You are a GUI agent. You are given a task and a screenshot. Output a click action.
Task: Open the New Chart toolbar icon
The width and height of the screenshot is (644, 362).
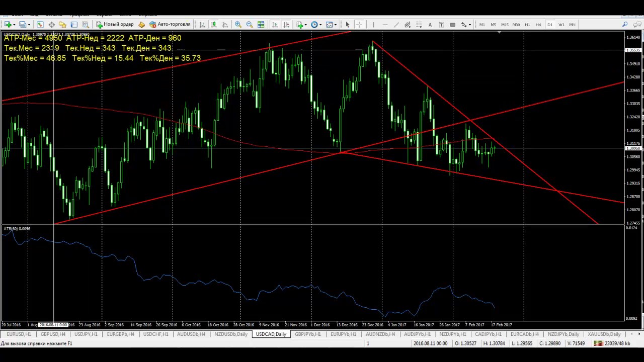pos(8,24)
